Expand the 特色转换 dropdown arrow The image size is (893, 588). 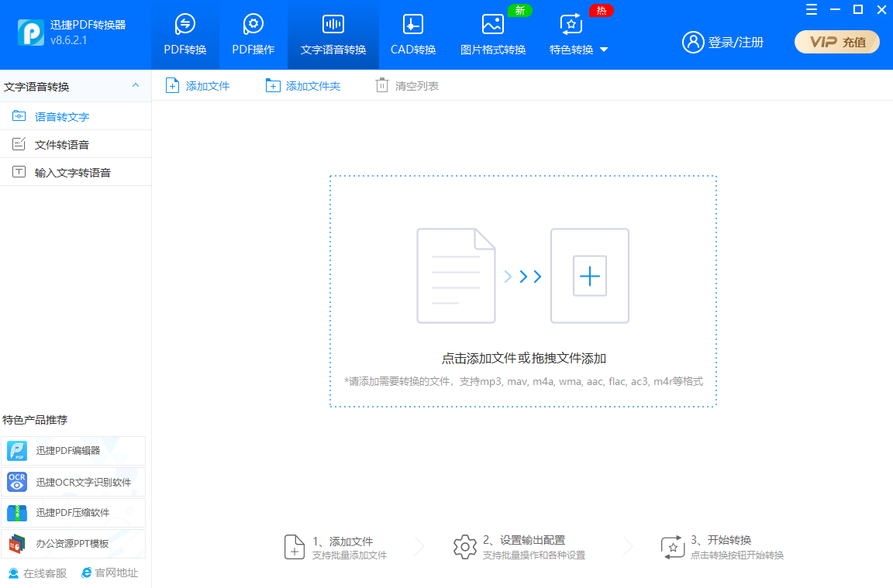(605, 50)
